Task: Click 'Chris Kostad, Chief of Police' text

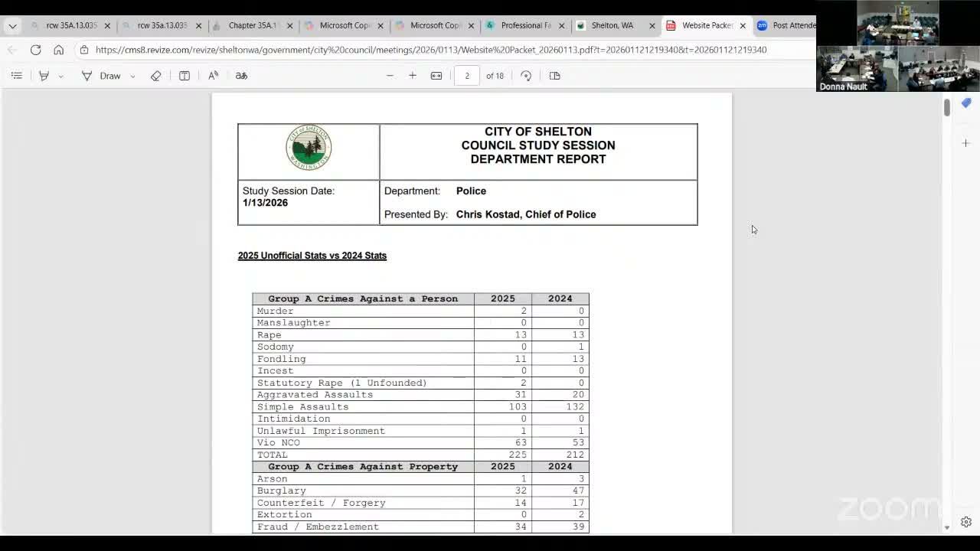Action: pyautogui.click(x=526, y=214)
